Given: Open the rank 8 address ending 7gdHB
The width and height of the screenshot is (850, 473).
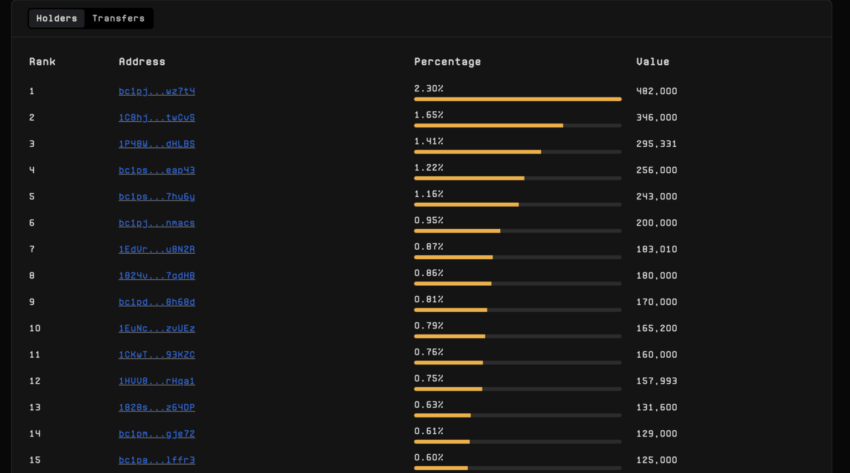Looking at the screenshot, I should [x=157, y=276].
